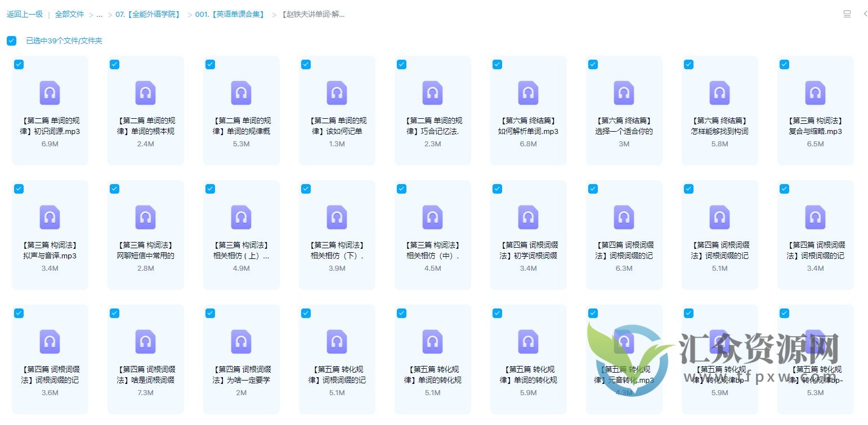
Task: Open the 全部文件 breadcrumb
Action: pyautogui.click(x=69, y=14)
